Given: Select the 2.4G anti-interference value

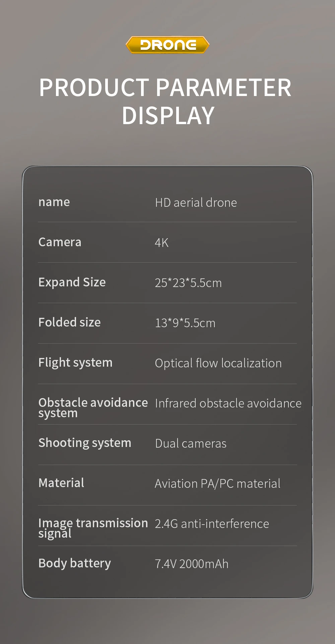Looking at the screenshot, I should (x=212, y=524).
